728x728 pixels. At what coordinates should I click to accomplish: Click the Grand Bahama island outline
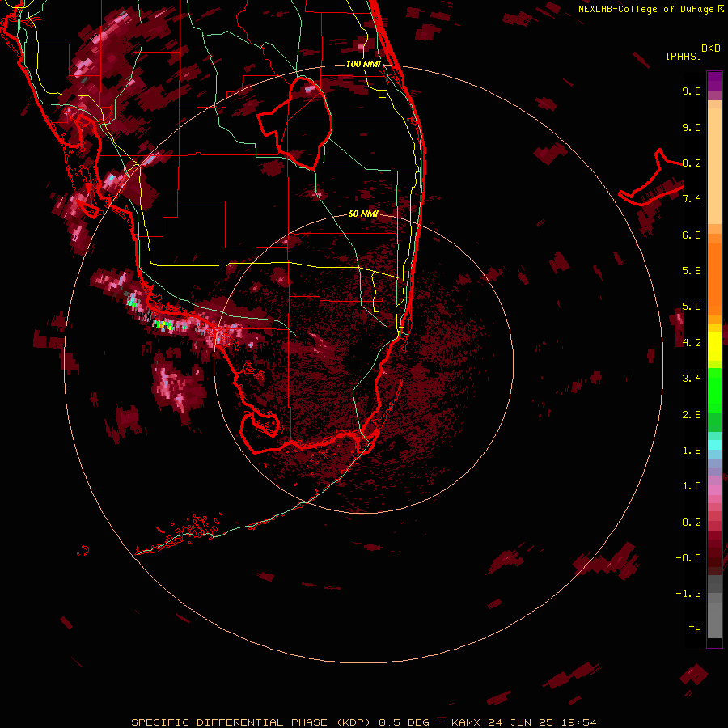[x=651, y=177]
